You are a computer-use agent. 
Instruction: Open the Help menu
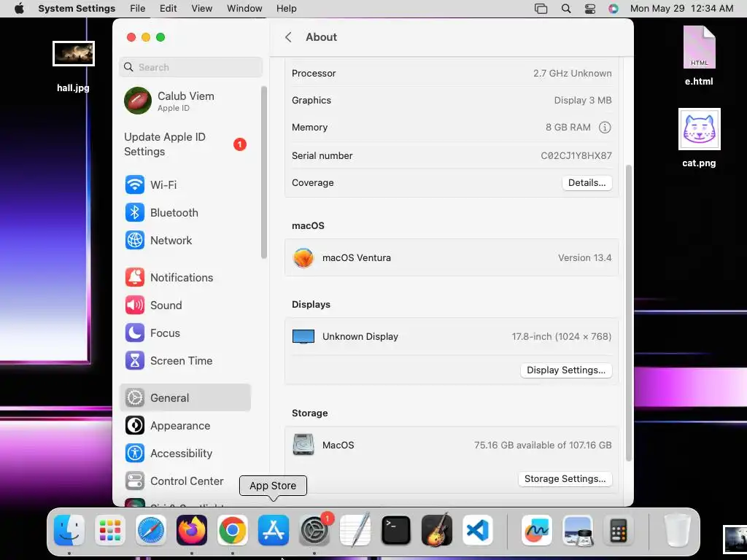click(x=286, y=9)
